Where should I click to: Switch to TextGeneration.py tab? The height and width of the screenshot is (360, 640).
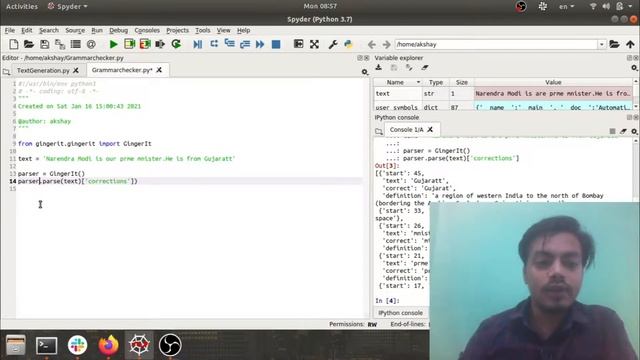[x=43, y=70]
